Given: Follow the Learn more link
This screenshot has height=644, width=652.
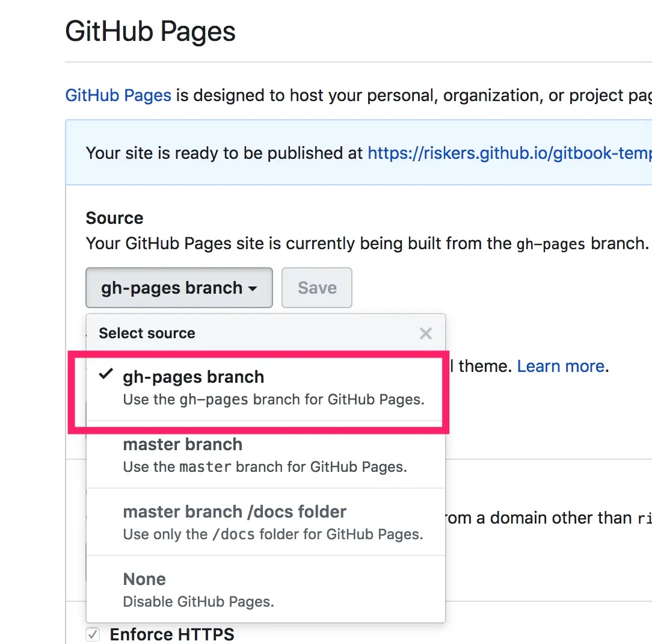Looking at the screenshot, I should point(561,367).
